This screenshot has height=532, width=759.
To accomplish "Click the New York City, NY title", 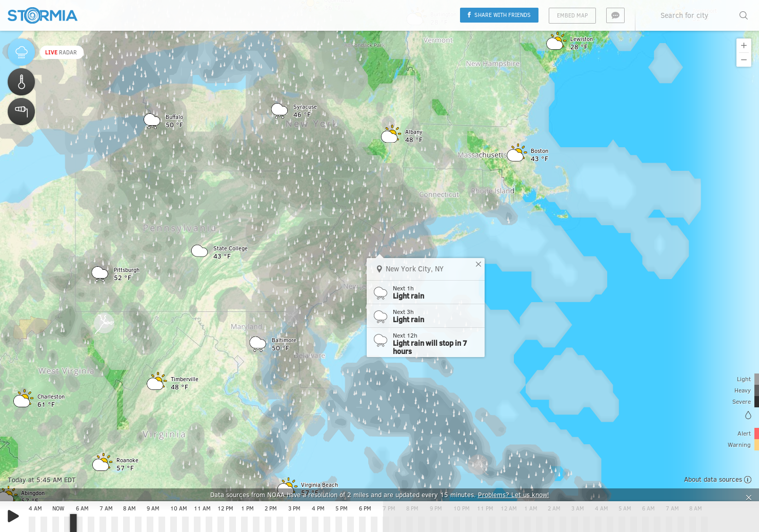I will 414,269.
